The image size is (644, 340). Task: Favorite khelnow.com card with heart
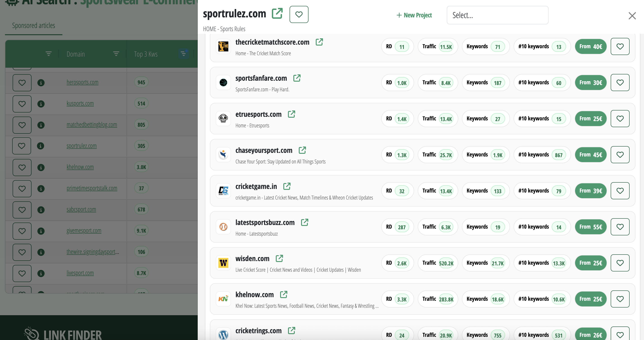(x=620, y=299)
